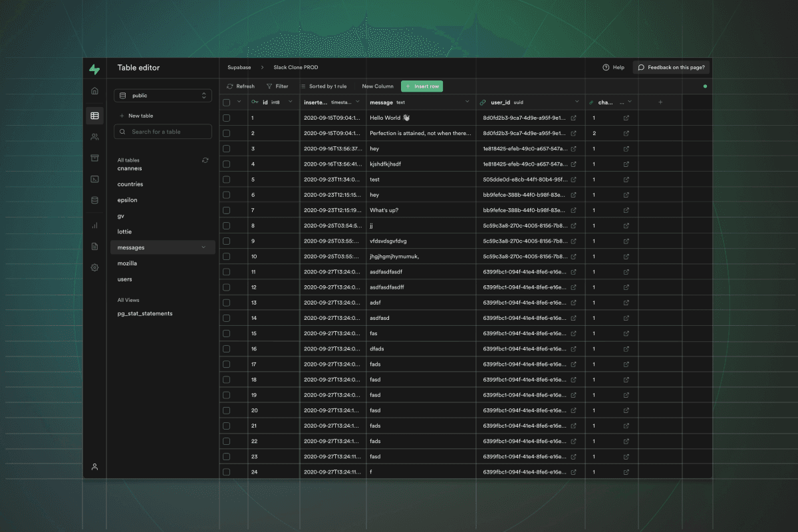The image size is (798, 532).
Task: Open the Settings gear icon
Action: click(x=94, y=267)
